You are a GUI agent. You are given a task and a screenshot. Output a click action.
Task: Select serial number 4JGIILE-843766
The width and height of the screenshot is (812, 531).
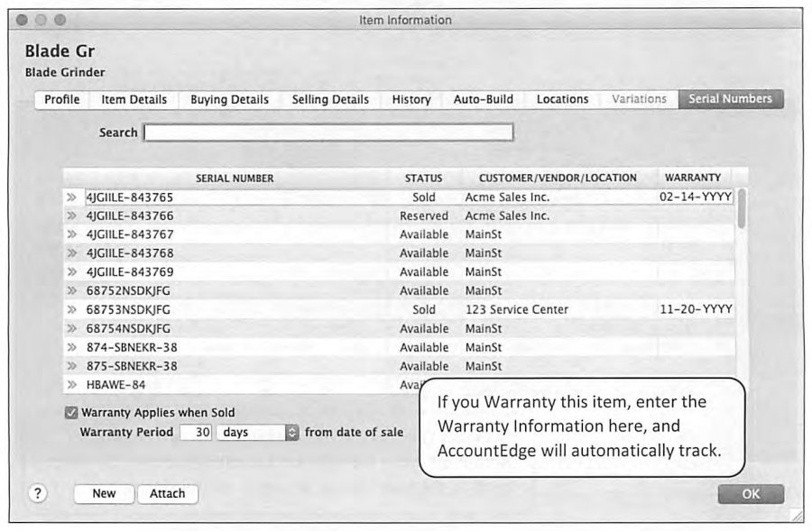[x=129, y=215]
